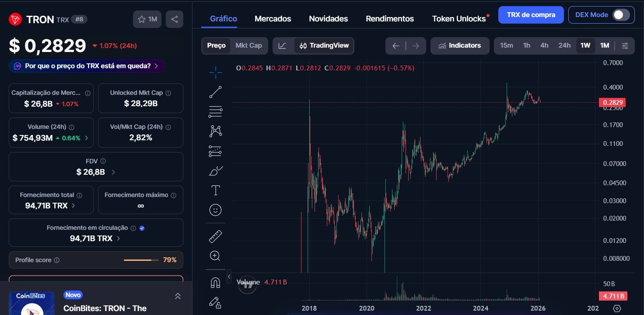Open the Novidades tab
Screen dimensions: 644x315
[329, 19]
